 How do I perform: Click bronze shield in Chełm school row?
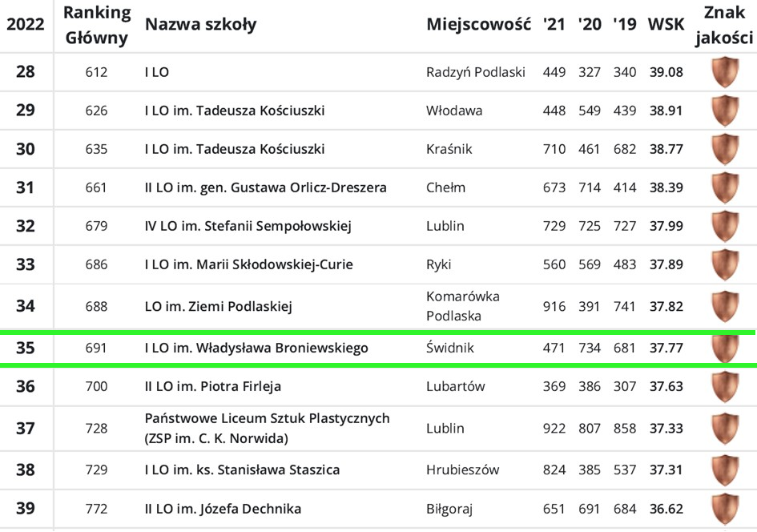pyautogui.click(x=725, y=187)
